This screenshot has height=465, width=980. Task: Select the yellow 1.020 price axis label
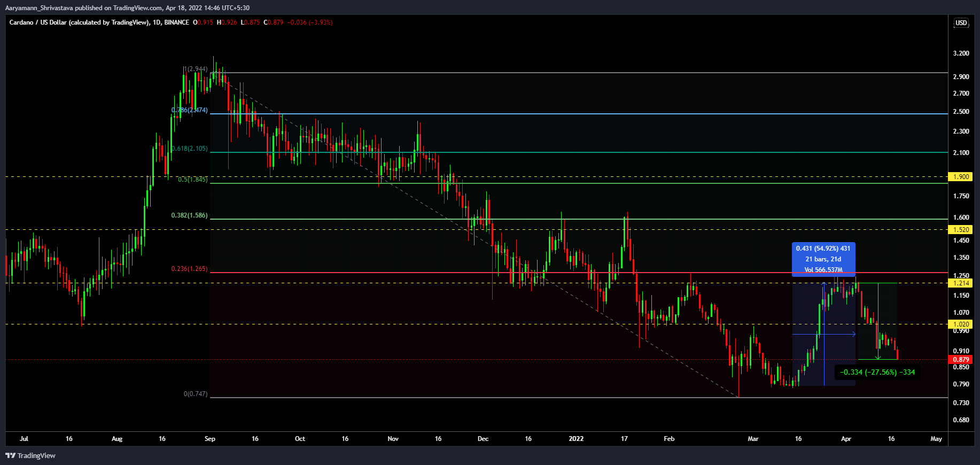click(x=960, y=324)
